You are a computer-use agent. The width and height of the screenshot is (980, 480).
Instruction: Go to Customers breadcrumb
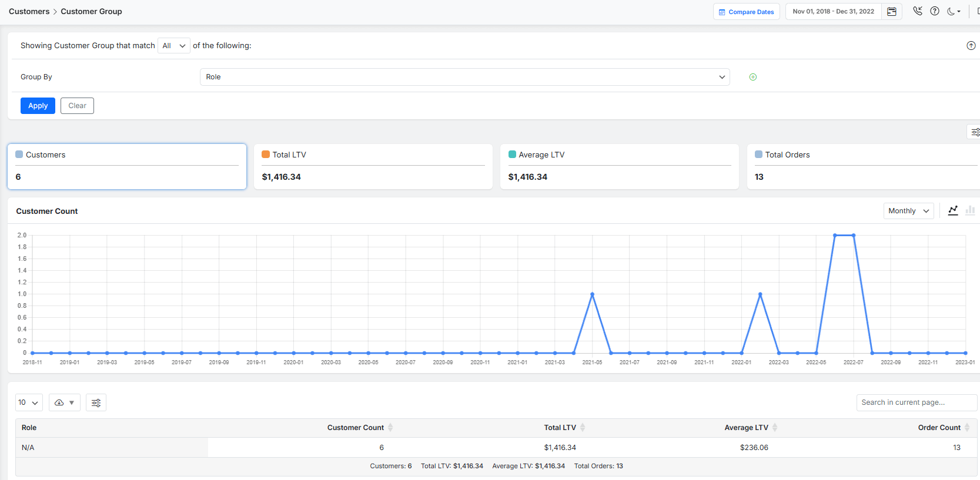pyautogui.click(x=29, y=11)
